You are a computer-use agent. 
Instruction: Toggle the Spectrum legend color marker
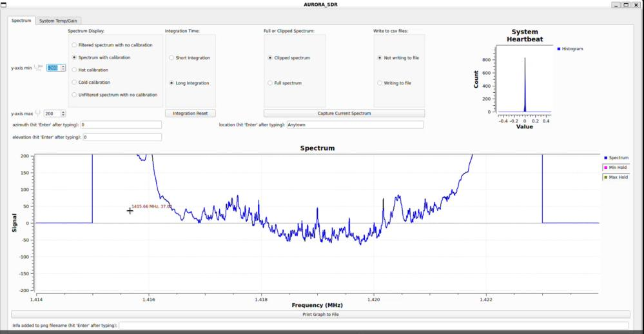(x=605, y=158)
